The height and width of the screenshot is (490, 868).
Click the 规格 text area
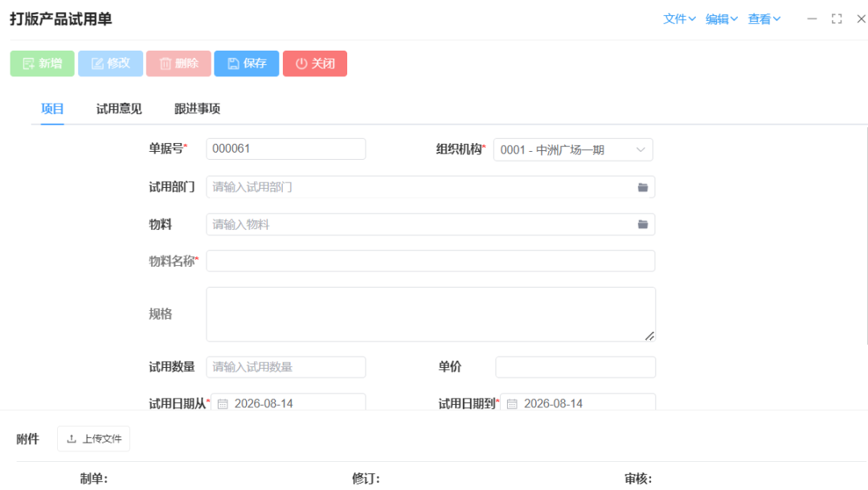pos(431,314)
